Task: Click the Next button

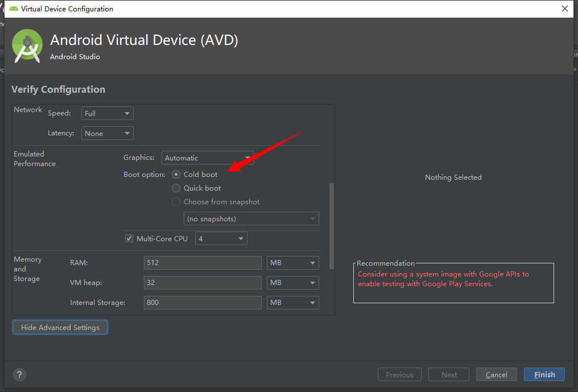Action: pyautogui.click(x=449, y=375)
